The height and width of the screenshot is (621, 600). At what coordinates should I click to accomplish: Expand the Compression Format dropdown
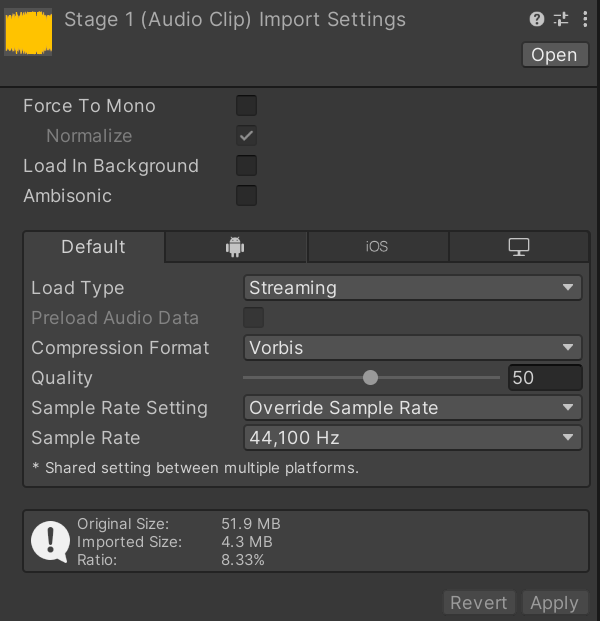[x=412, y=348]
